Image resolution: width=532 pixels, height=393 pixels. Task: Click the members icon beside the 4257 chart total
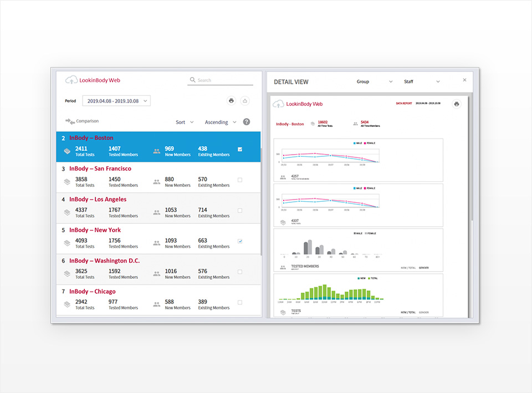pos(283,177)
